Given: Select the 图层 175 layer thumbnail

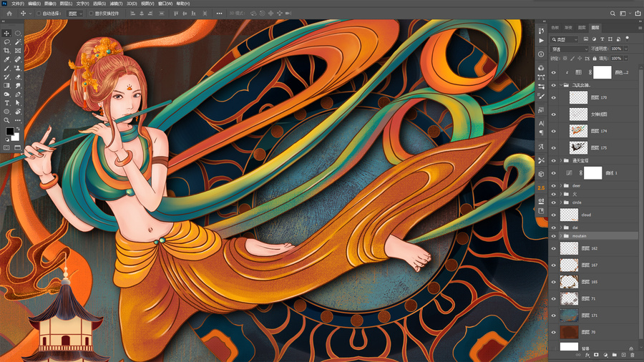Looking at the screenshot, I should pyautogui.click(x=578, y=148).
